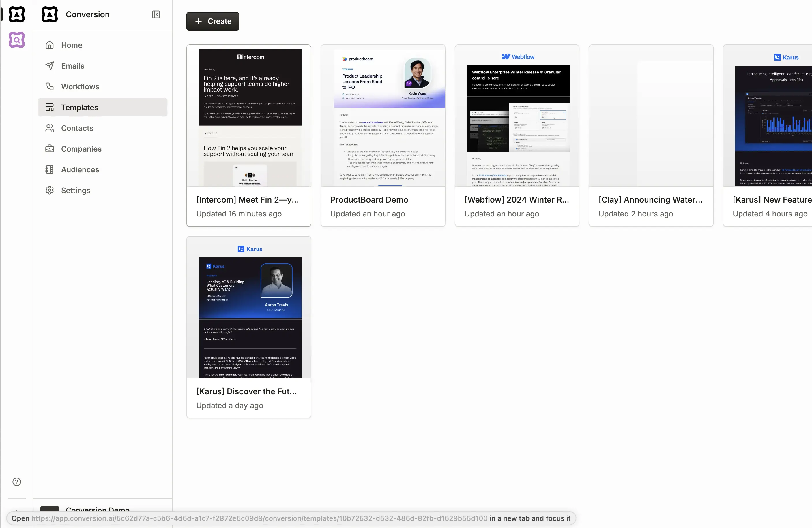Click the Settings gear icon
This screenshot has height=528, width=812.
50,190
